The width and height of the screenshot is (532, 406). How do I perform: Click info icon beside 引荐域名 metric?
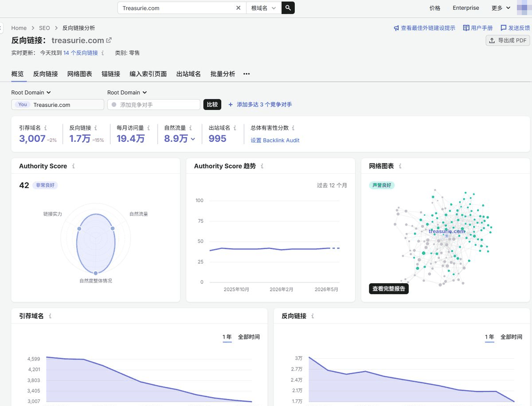coord(46,128)
